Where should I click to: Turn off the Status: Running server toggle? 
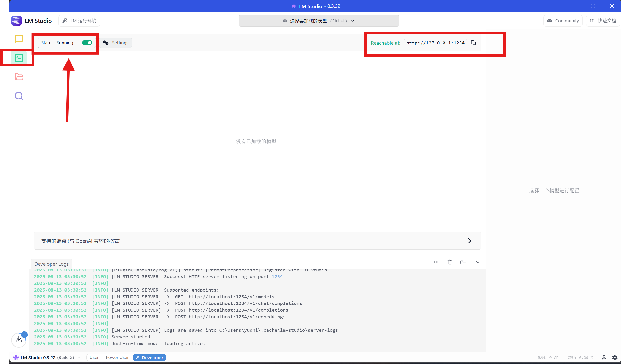coord(87,43)
